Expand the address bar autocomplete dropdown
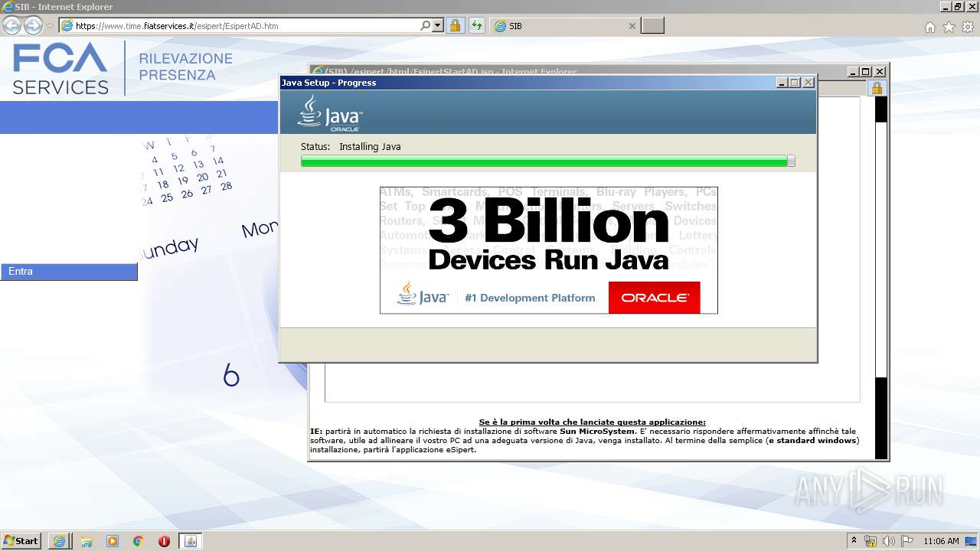Screen dimensions: 980x551 pos(438,25)
